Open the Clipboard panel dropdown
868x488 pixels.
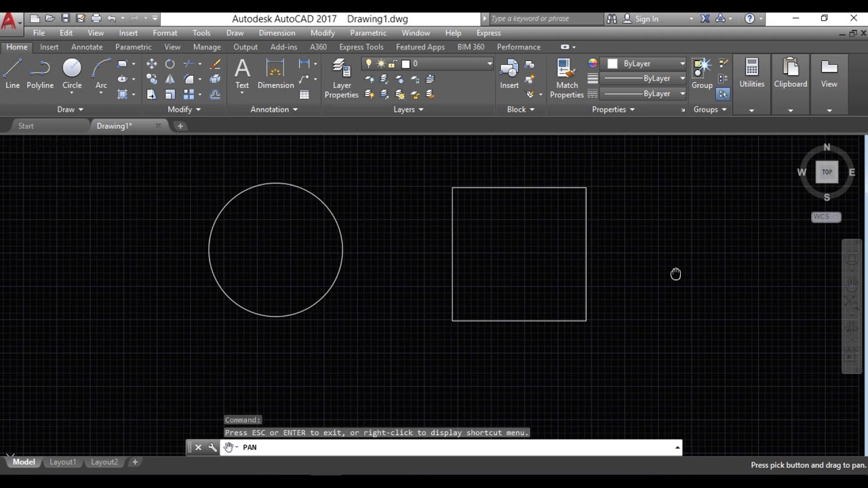(790, 110)
